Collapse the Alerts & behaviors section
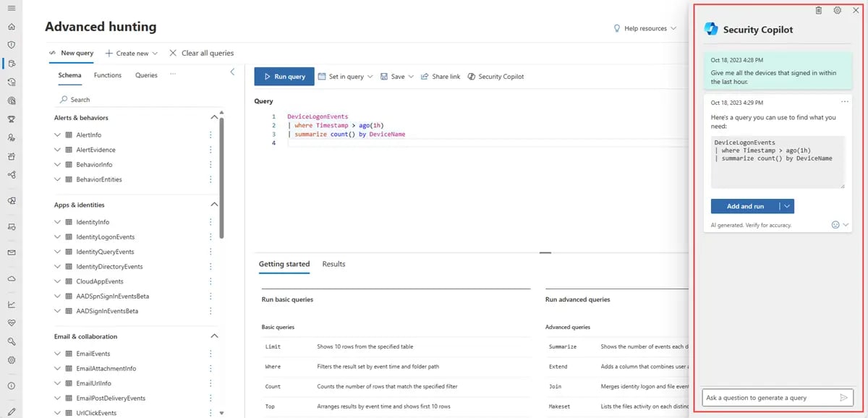868x418 pixels. pos(214,116)
